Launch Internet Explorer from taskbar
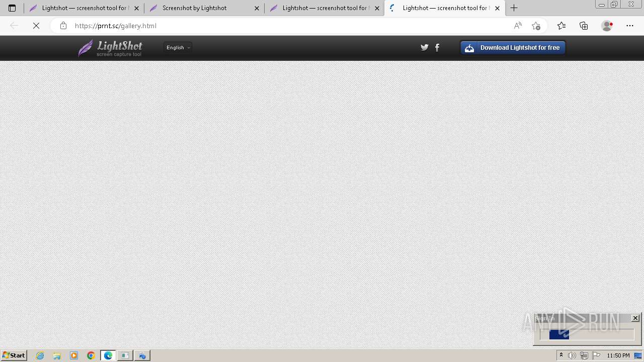 [40, 355]
